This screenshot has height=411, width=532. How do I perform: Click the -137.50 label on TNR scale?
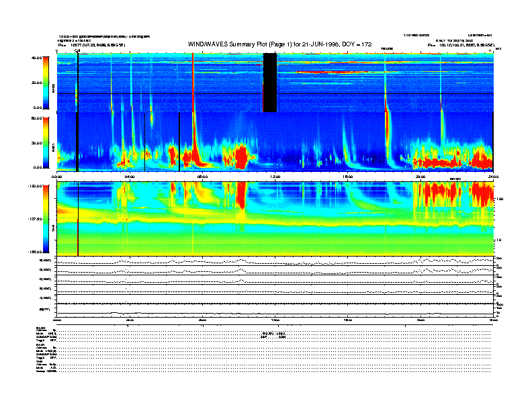[36, 219]
